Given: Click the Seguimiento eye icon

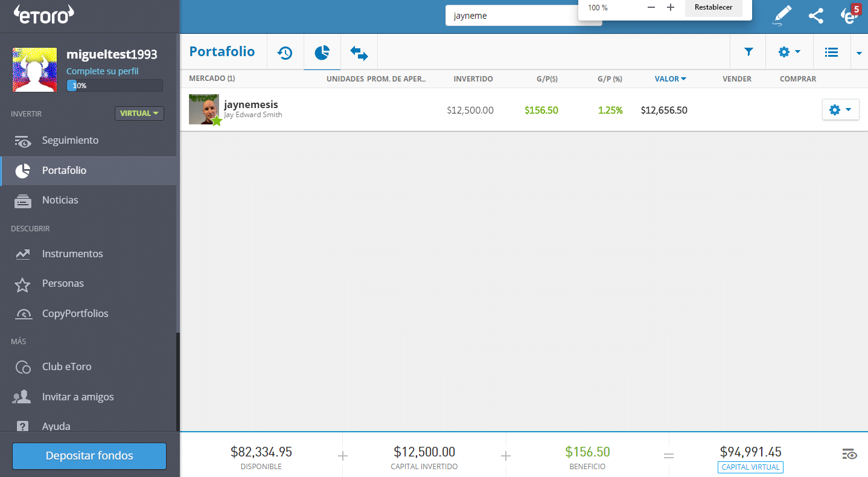Looking at the screenshot, I should pos(23,141).
